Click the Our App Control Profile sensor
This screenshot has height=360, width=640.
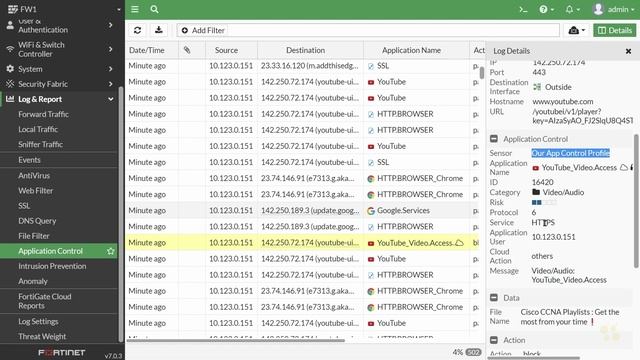click(570, 153)
